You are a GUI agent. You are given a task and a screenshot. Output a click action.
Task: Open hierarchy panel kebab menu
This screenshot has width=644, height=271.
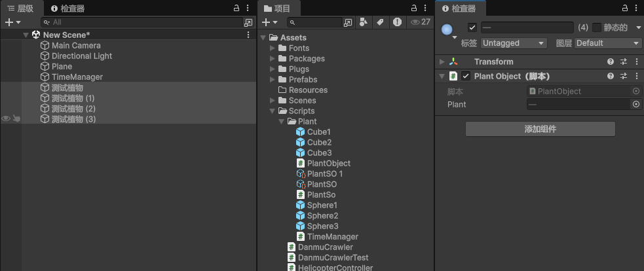(x=248, y=9)
